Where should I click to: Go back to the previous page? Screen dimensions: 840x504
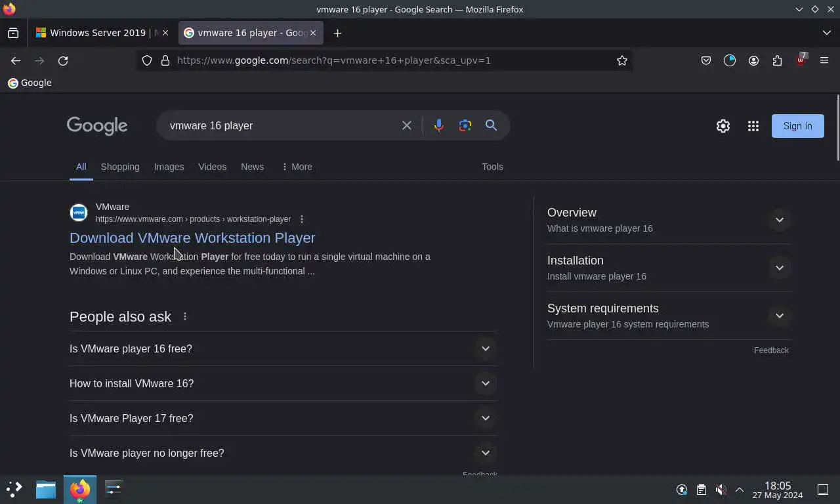coord(16,60)
